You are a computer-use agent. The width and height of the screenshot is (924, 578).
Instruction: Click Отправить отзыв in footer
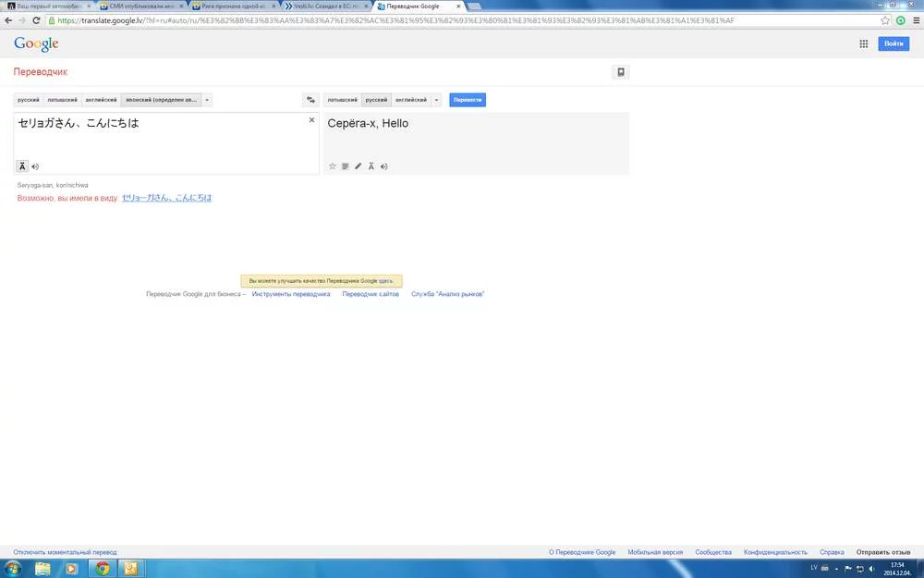883,553
